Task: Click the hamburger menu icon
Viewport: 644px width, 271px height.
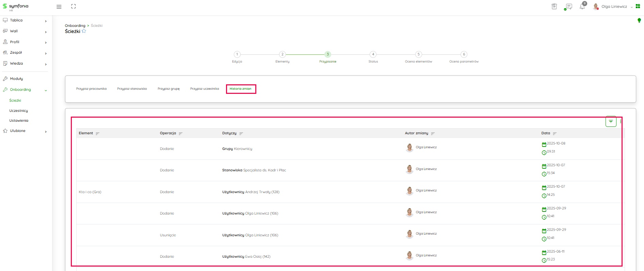Action: click(59, 6)
